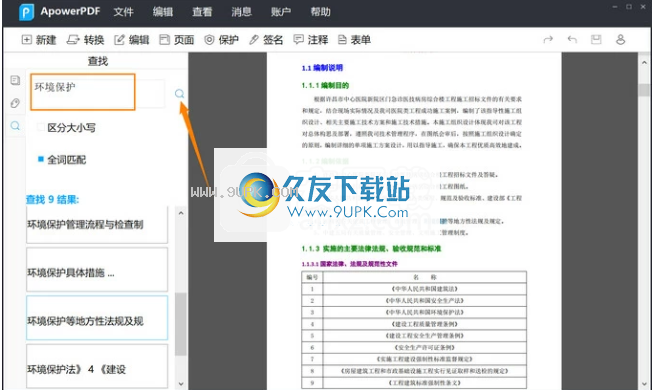Click results list scroll down arrow
654x390 pixels.
pyautogui.click(x=181, y=383)
